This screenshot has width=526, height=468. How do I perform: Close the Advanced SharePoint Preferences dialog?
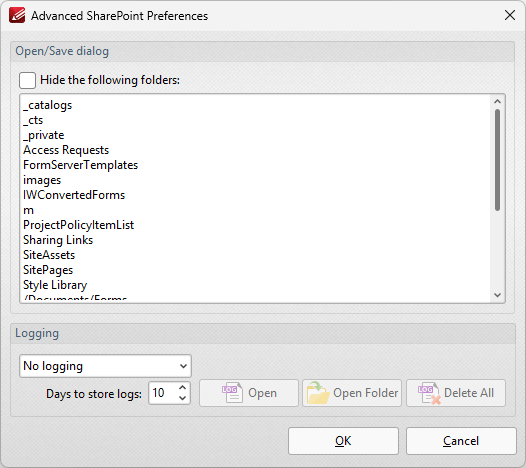pyautogui.click(x=510, y=15)
